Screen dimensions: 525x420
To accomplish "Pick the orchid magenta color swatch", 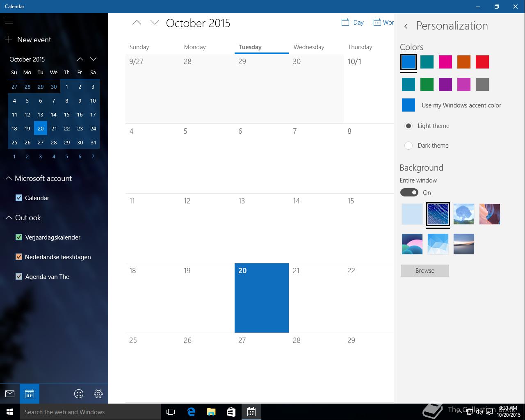I will point(464,84).
